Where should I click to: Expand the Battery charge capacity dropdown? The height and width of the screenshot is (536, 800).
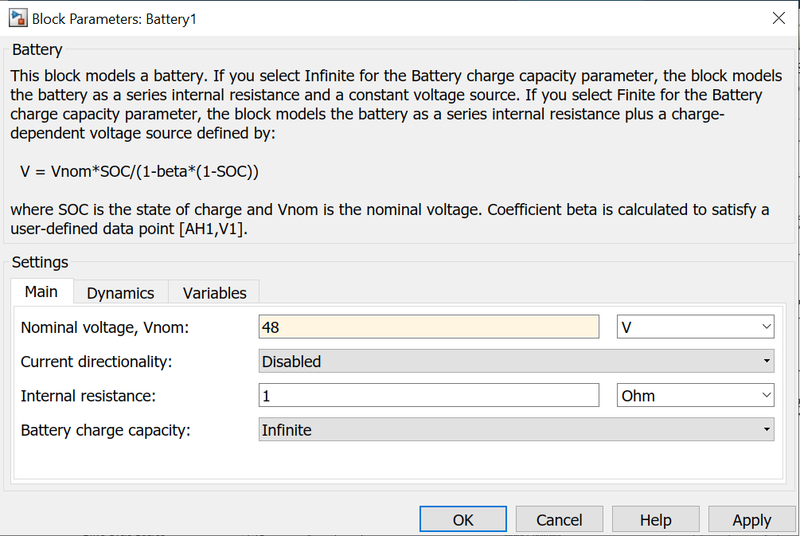point(516,430)
